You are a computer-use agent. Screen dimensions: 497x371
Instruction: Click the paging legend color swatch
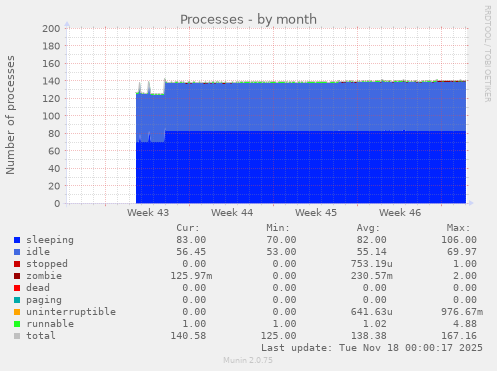[17, 300]
